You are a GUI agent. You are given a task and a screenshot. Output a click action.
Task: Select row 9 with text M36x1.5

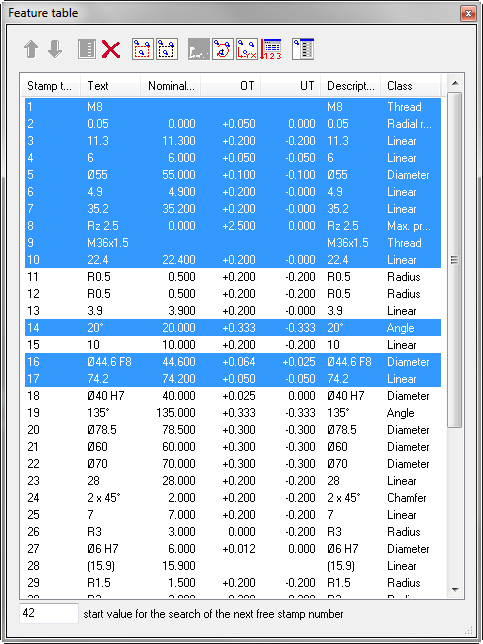pyautogui.click(x=233, y=243)
